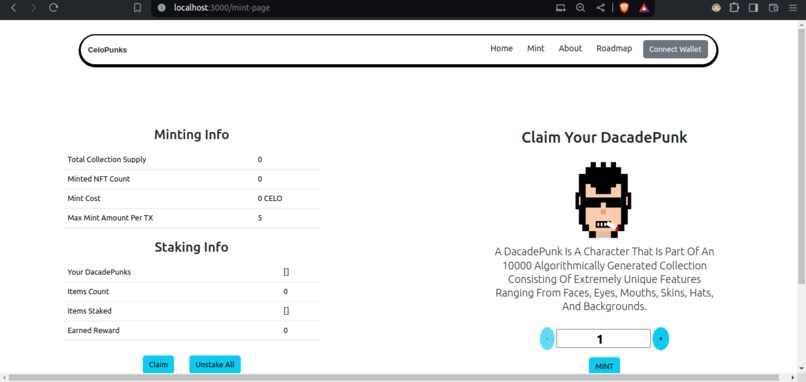Click the max mint value "5"
The width and height of the screenshot is (806, 382).
(x=260, y=218)
